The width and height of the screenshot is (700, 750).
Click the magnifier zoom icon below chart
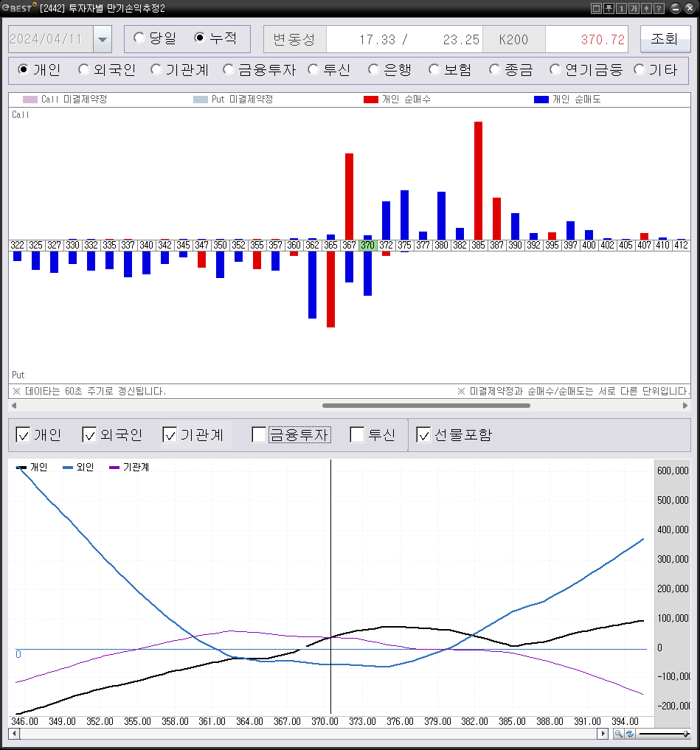click(618, 733)
